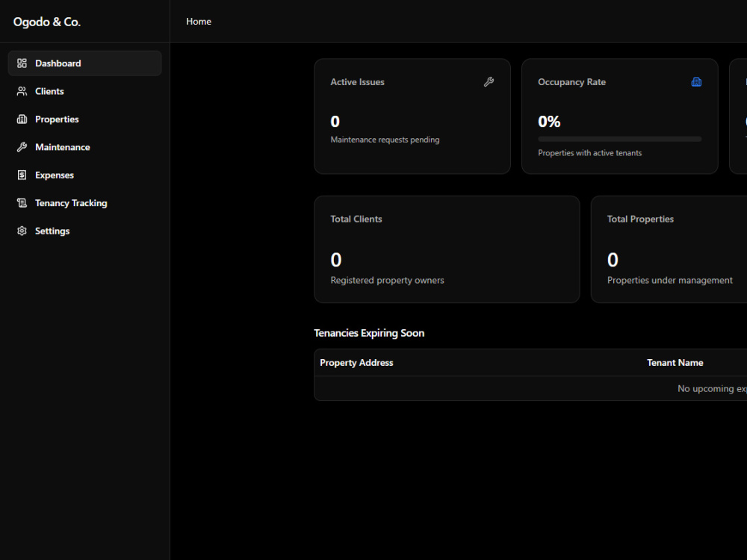Click blue building icon on Occupancy Rate card
747x560 pixels.
point(696,82)
